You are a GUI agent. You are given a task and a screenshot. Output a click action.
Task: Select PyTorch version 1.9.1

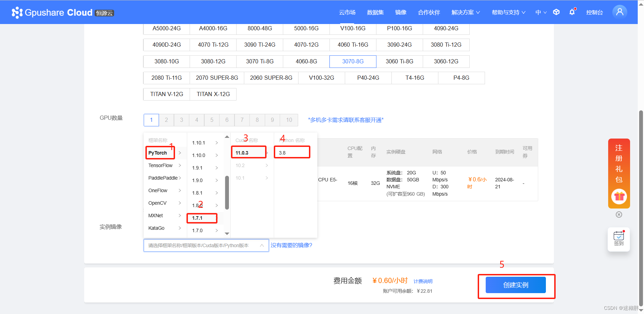tap(205, 168)
